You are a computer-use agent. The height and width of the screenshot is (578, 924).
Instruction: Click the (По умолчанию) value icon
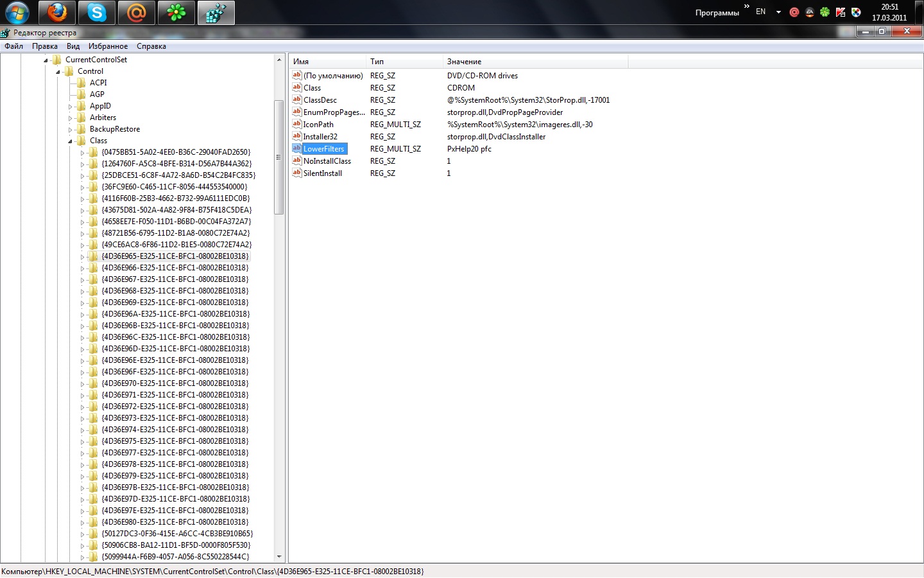[x=296, y=75]
